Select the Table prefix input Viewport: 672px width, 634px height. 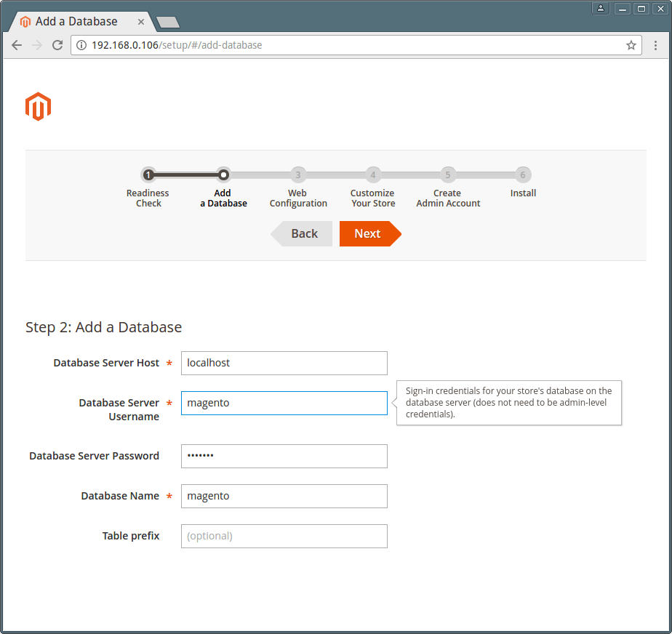(284, 537)
